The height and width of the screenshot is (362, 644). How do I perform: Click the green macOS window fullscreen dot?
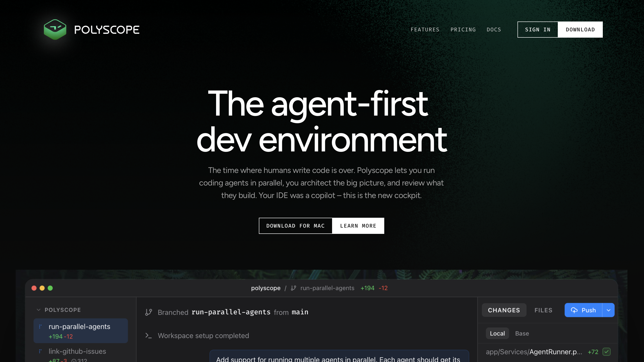click(50, 288)
